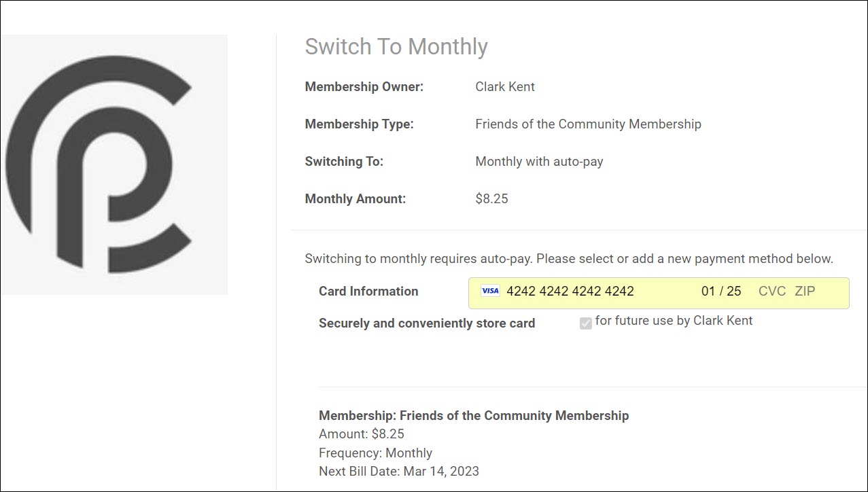The image size is (868, 492).
Task: Click the card number 4242 field
Action: [570, 292]
